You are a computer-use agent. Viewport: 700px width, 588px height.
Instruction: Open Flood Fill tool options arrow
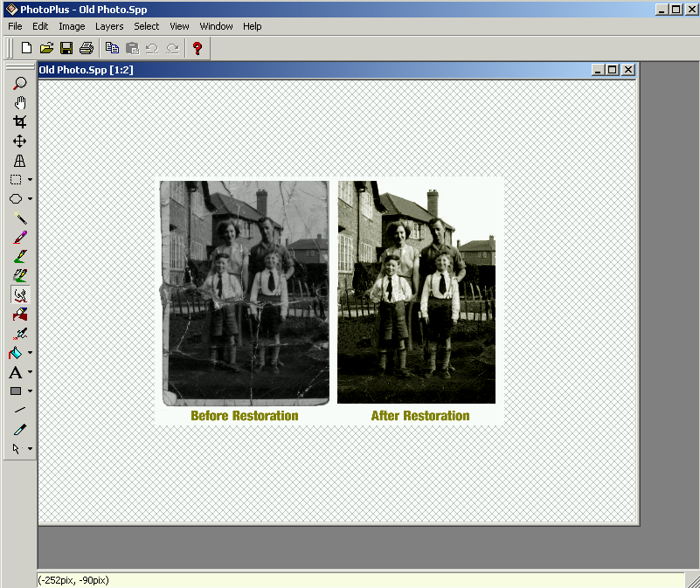click(31, 353)
